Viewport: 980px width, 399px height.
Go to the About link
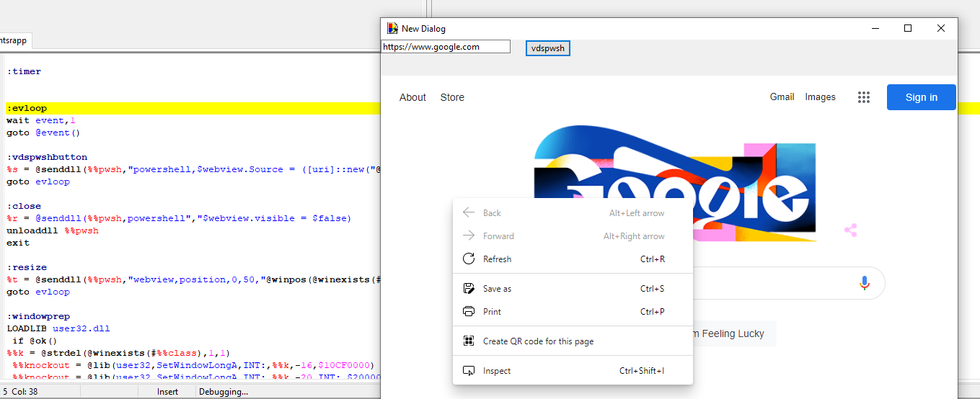click(412, 97)
